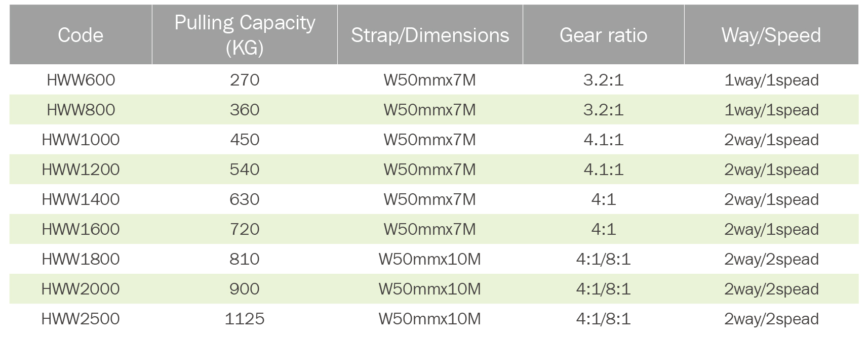
Task: Click the 1way/1spead cell for HWW800
Action: click(771, 110)
